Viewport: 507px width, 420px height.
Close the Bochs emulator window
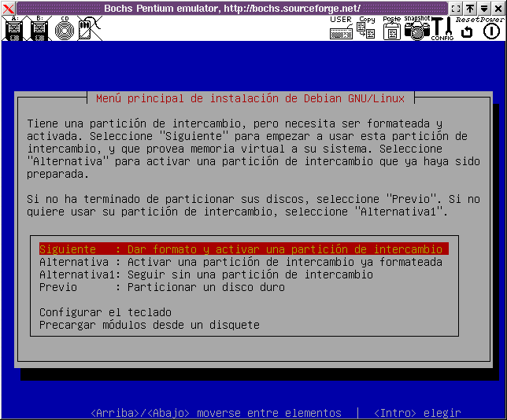tap(8, 8)
